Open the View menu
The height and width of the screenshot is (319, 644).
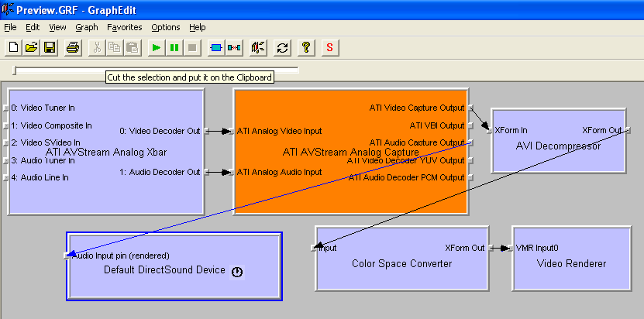point(57,28)
